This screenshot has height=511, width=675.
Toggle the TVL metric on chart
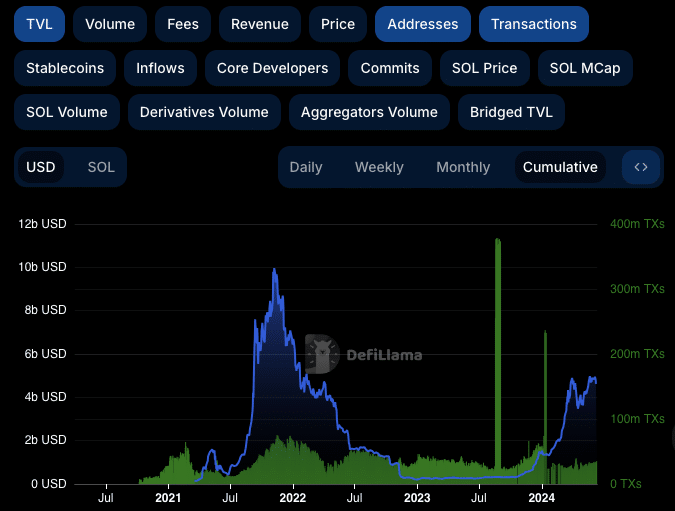(x=40, y=24)
